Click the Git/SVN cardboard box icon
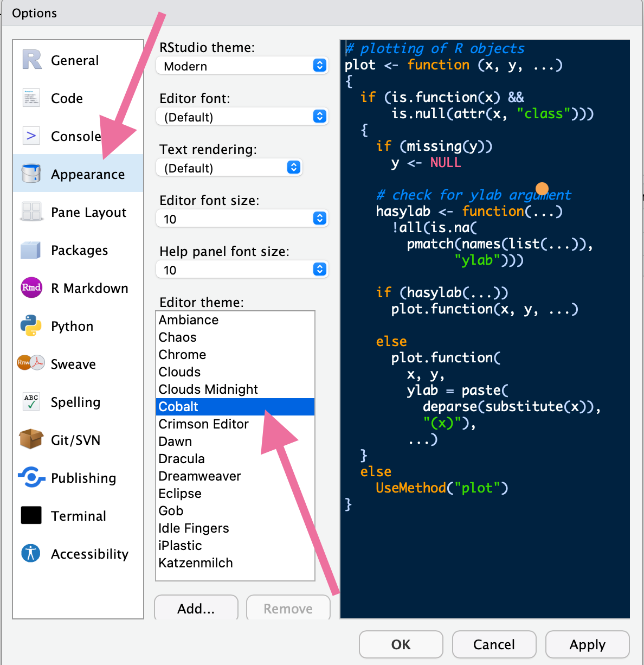644x665 pixels. pyautogui.click(x=31, y=439)
